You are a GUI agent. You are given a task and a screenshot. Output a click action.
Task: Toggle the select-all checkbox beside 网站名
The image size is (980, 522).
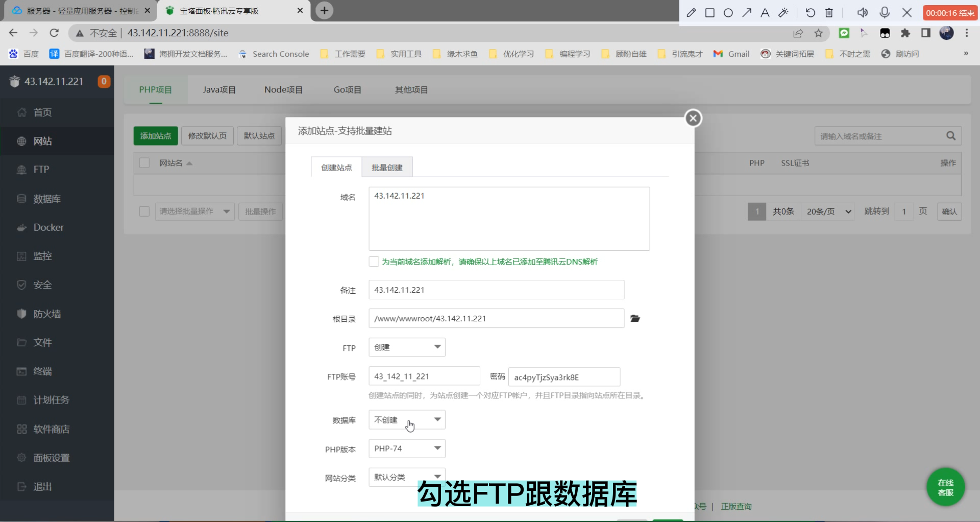click(x=144, y=162)
